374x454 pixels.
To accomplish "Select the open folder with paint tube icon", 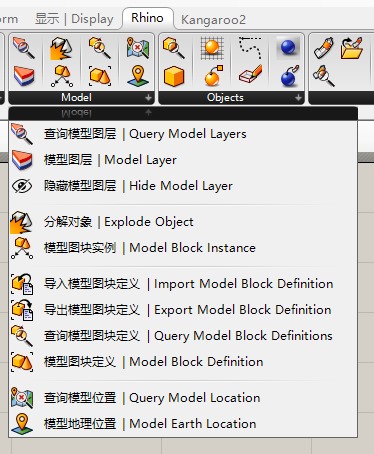I will point(352,48).
